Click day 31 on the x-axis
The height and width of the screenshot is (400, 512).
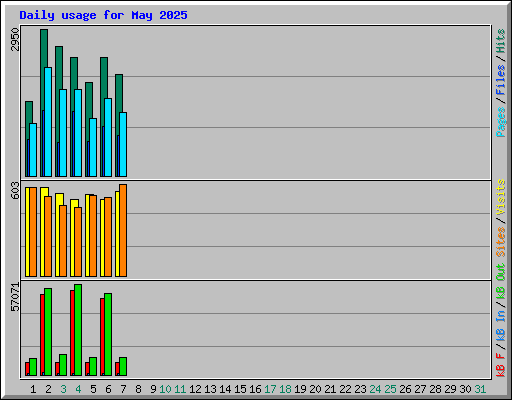click(x=480, y=389)
